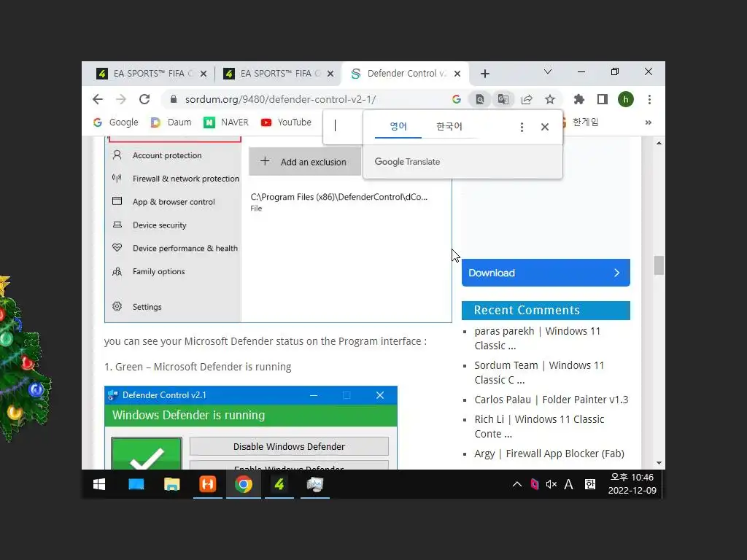Screen dimensions: 747x560
Task: Open the NAVER bookmark
Action: [x=226, y=122]
